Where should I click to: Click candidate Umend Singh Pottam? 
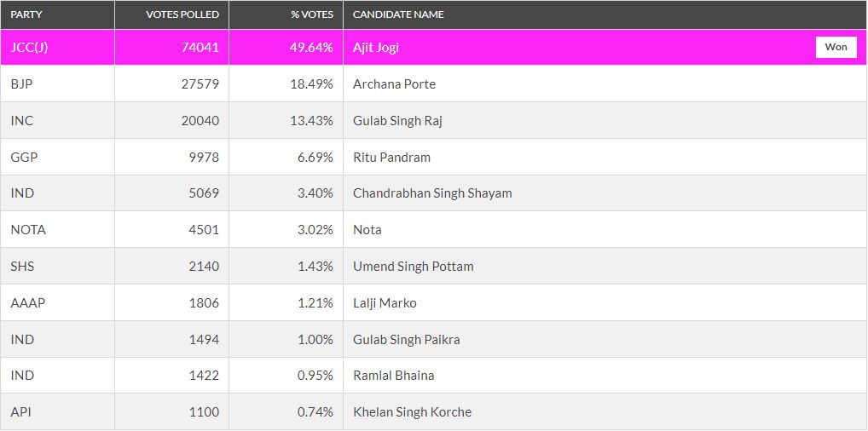click(x=413, y=267)
